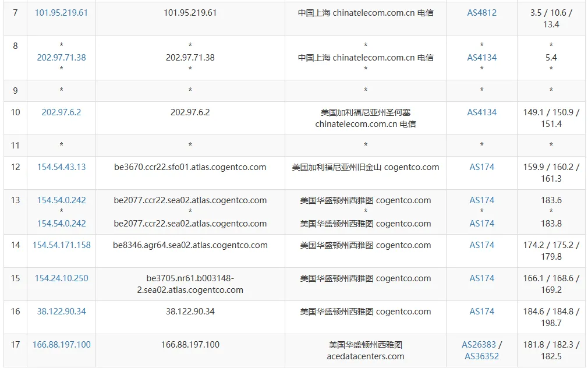
Task: Open the 154.24.10.250 IP link
Action: [61, 278]
